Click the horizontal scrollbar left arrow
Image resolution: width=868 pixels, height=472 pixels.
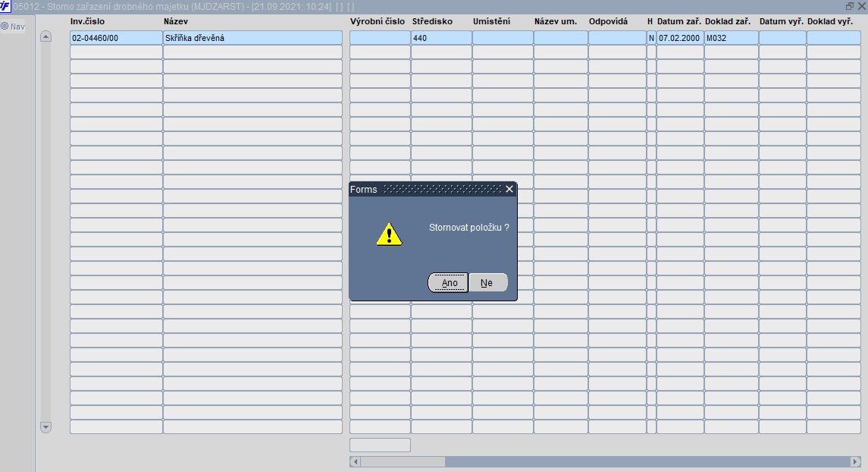click(x=356, y=461)
